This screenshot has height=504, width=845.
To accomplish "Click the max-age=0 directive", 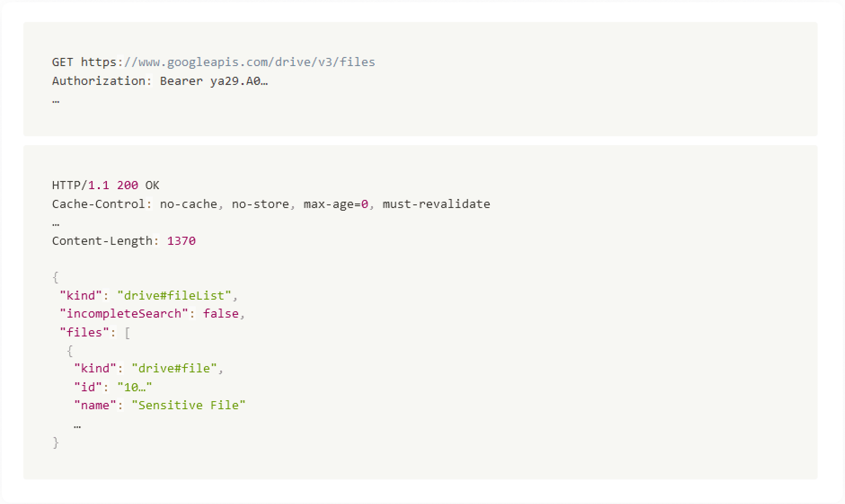I will (336, 204).
